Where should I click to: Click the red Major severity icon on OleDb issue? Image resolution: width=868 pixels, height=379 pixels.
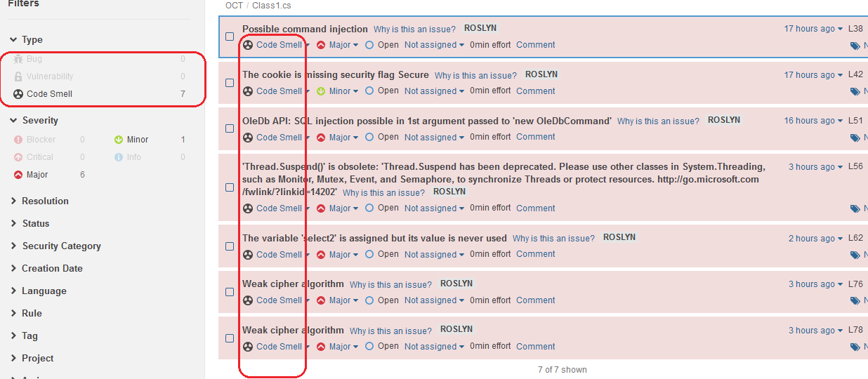pyautogui.click(x=321, y=138)
